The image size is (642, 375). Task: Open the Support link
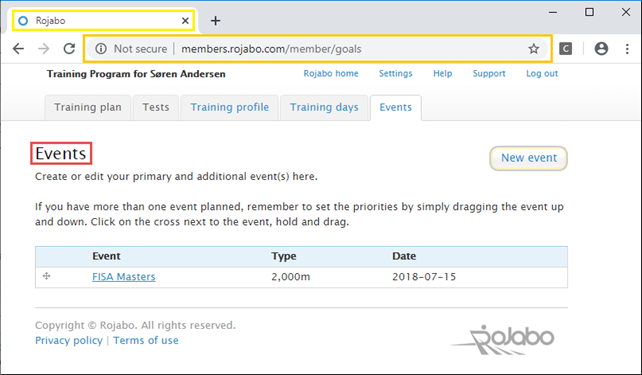pos(489,73)
